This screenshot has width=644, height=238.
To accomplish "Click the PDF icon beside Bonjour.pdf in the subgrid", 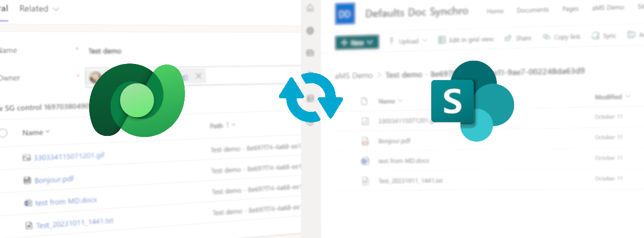I will point(27,181).
